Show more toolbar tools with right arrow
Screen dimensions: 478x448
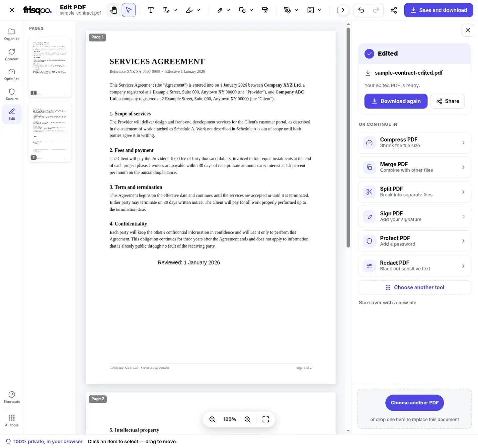pos(343,10)
